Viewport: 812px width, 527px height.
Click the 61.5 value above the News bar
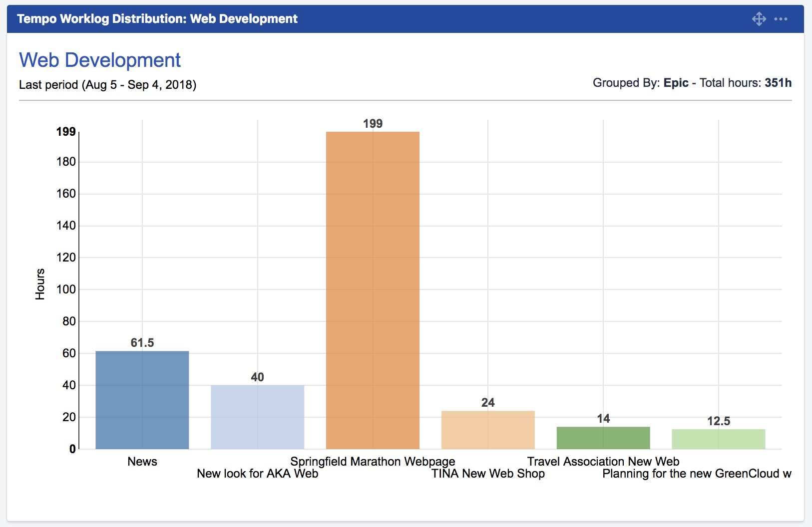(x=142, y=343)
